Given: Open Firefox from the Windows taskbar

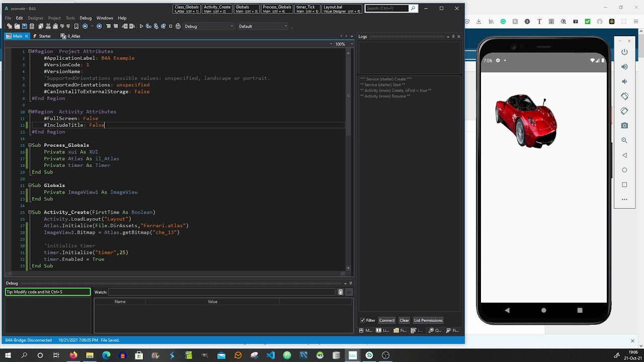Looking at the screenshot, I should click(73, 355).
